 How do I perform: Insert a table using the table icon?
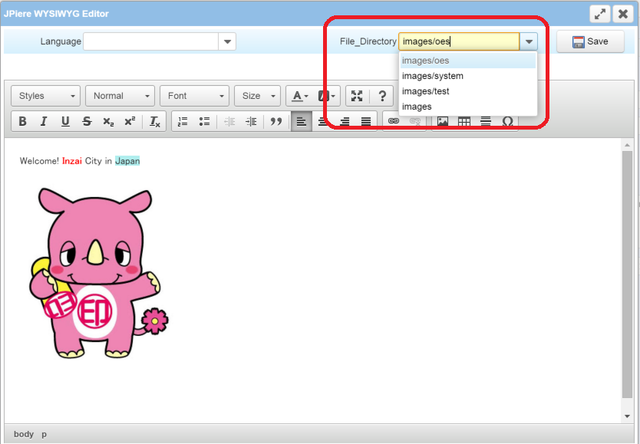click(x=464, y=121)
